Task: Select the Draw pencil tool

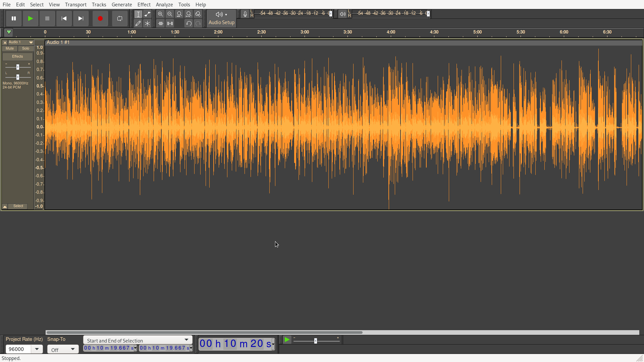Action: 138,23
